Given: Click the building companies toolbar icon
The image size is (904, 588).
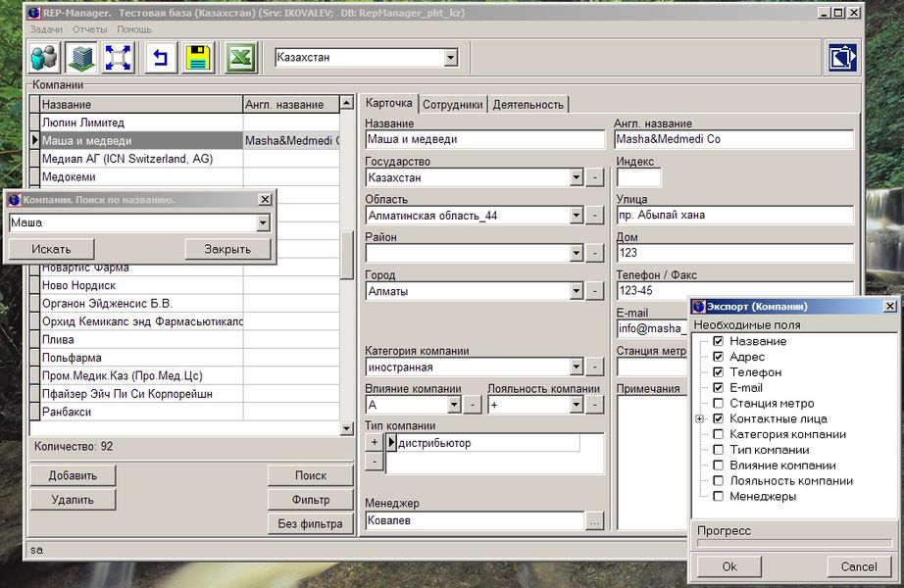Looking at the screenshot, I should (80, 59).
